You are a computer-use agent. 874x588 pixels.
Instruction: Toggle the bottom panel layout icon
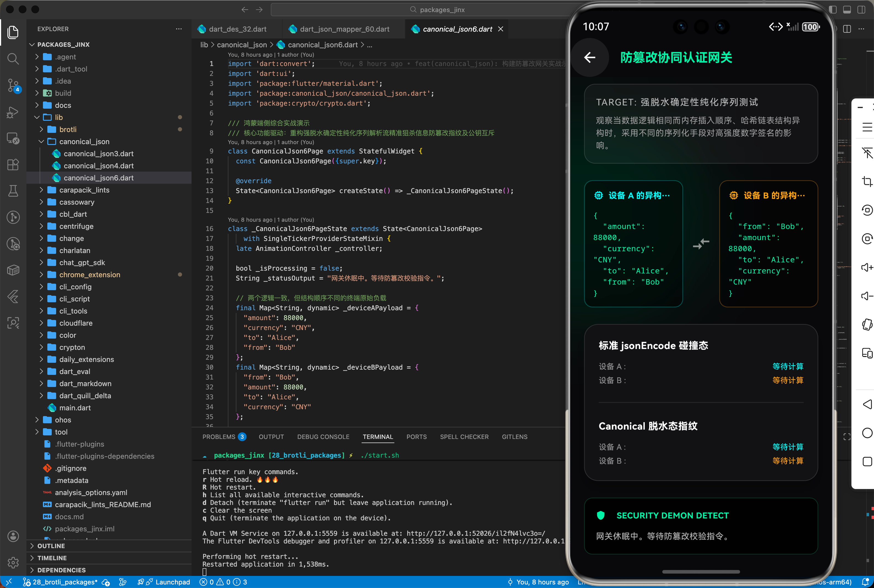coord(847,10)
